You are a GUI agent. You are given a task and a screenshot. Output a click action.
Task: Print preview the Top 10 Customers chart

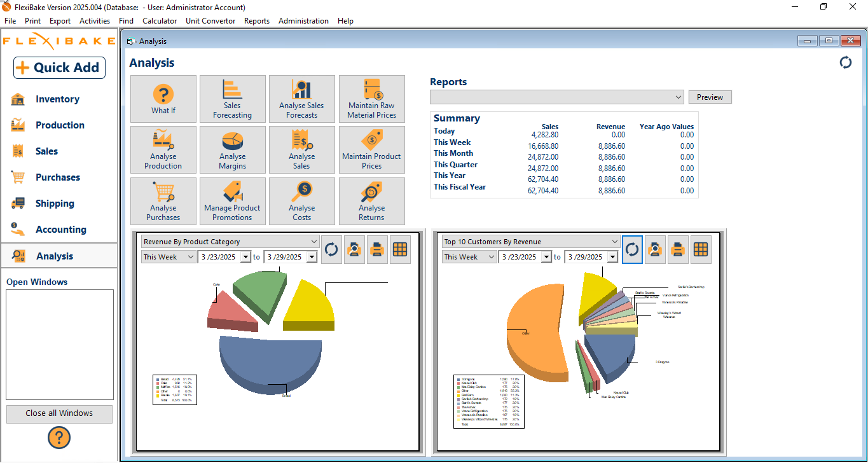655,249
